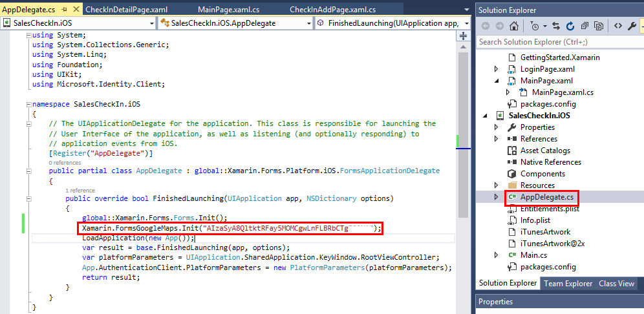The width and height of the screenshot is (644, 314).
Task: Select AppDelegate.cs in Solution Explorer
Action: pos(546,197)
